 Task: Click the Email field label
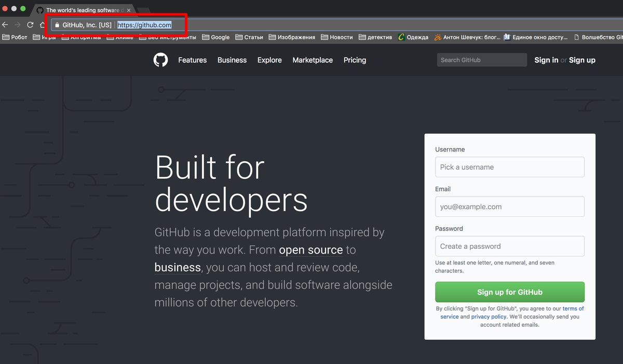tap(443, 189)
